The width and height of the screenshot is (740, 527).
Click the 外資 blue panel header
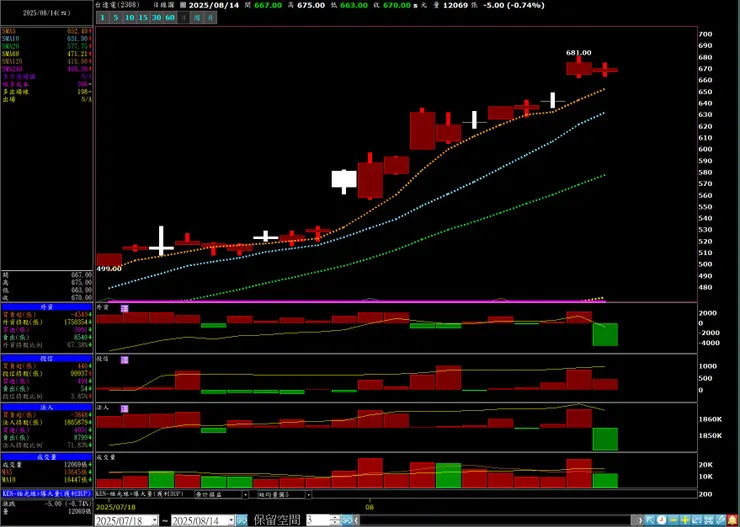tap(47, 307)
